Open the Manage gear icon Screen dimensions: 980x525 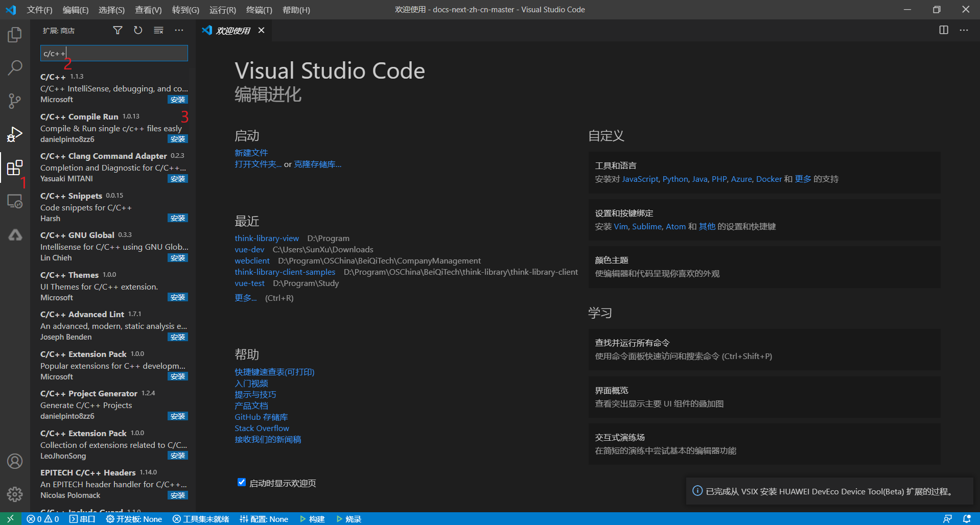(x=15, y=494)
